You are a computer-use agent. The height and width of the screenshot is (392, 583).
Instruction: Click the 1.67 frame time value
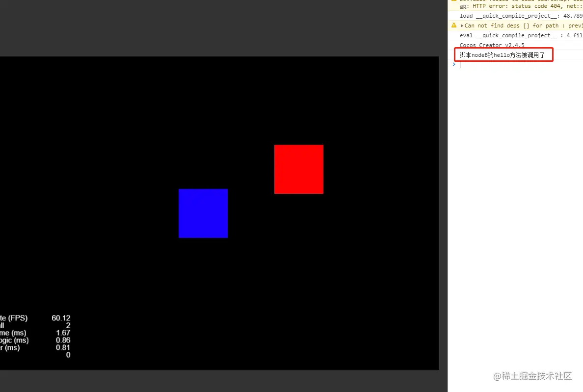click(x=63, y=333)
